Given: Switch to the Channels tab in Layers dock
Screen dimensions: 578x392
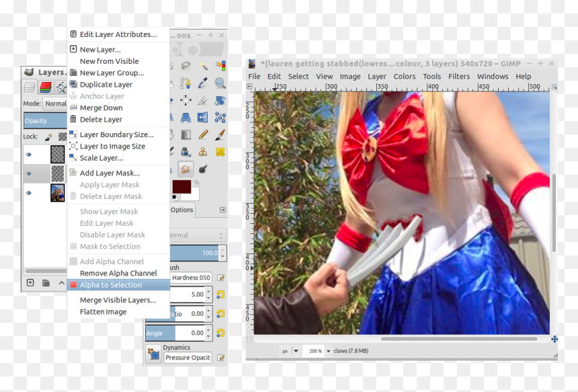Looking at the screenshot, I should coord(46,87).
